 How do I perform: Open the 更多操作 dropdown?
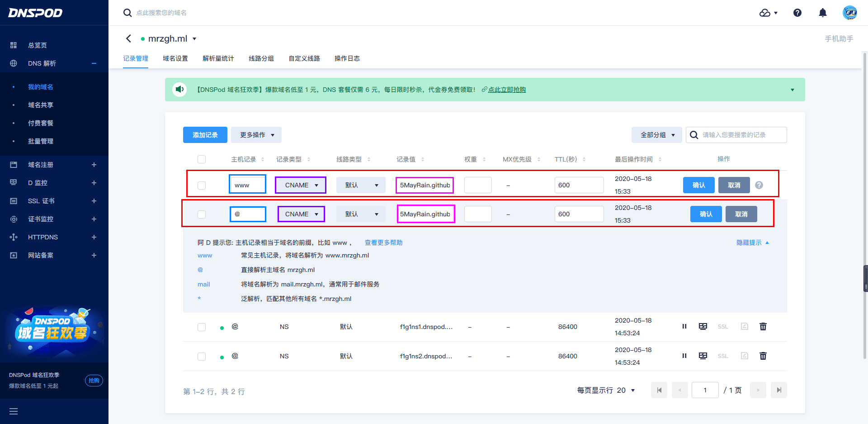256,135
